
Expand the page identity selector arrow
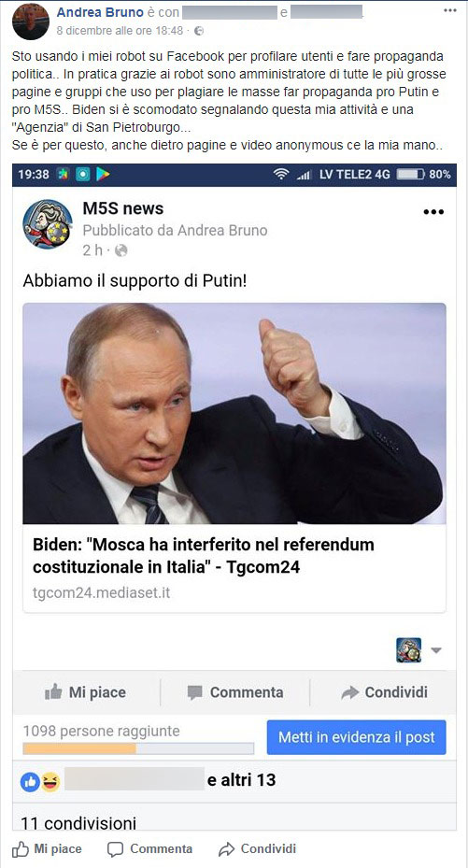coord(436,650)
